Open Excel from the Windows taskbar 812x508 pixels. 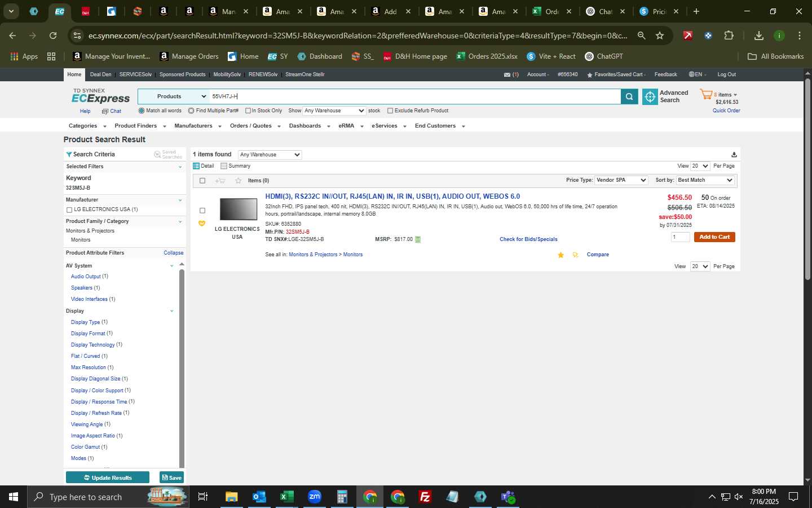pos(286,497)
